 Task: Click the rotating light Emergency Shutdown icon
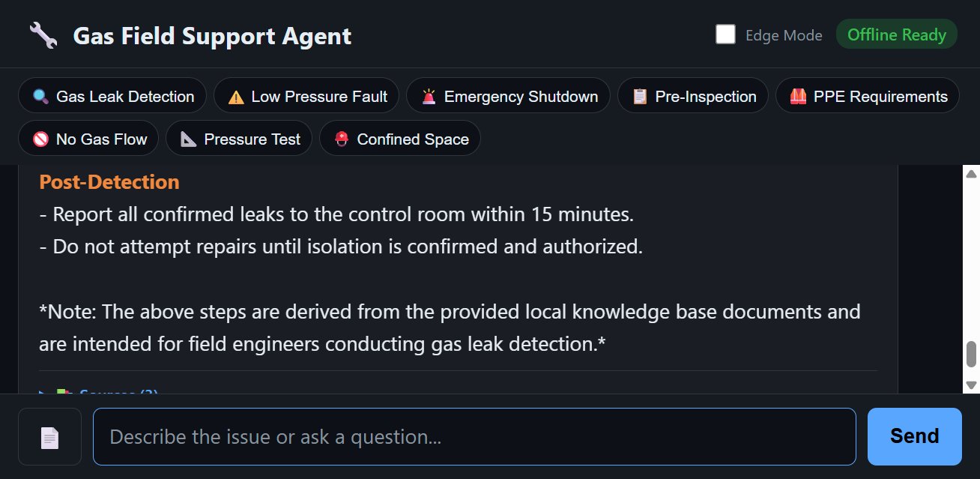(x=427, y=95)
